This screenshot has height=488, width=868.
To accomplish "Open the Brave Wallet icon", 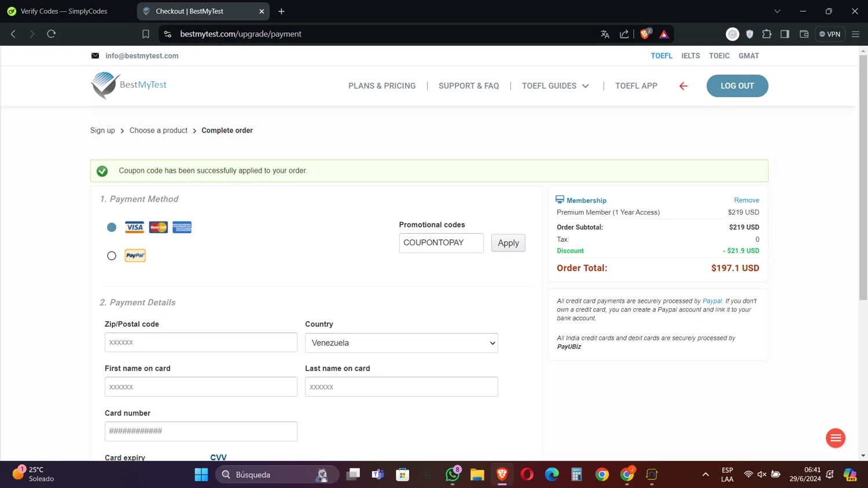I will point(804,34).
